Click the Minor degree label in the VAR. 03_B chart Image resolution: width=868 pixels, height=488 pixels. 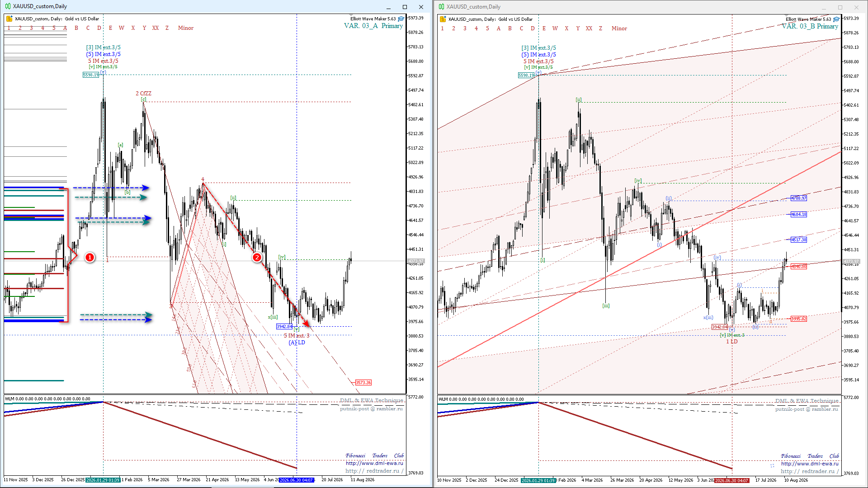click(x=619, y=28)
